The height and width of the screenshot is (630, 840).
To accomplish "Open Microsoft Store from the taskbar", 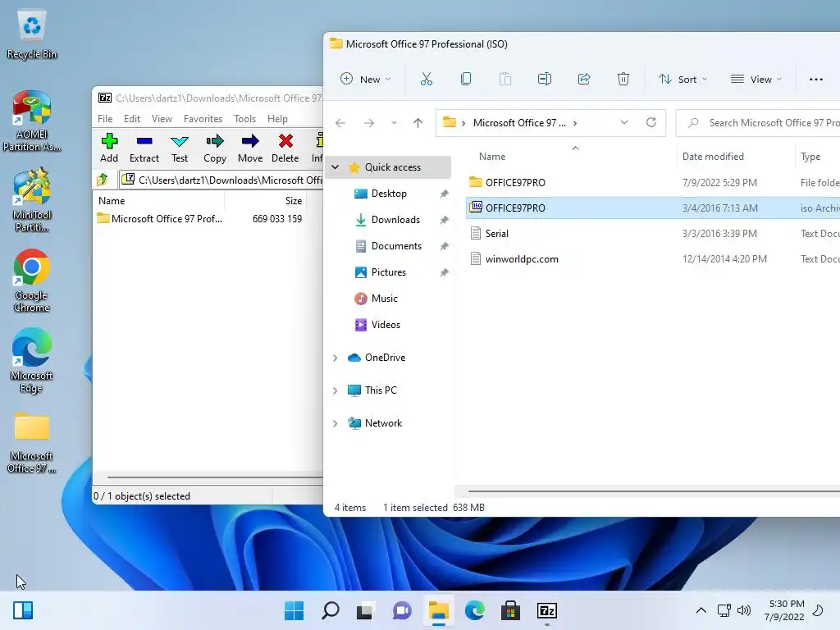I will 510,610.
